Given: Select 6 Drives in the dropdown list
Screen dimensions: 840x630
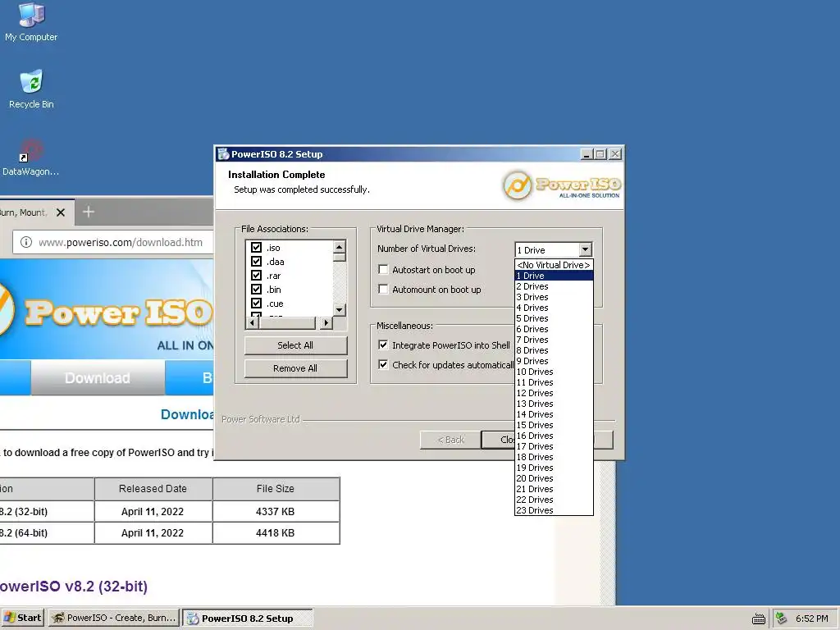Looking at the screenshot, I should [x=554, y=329].
